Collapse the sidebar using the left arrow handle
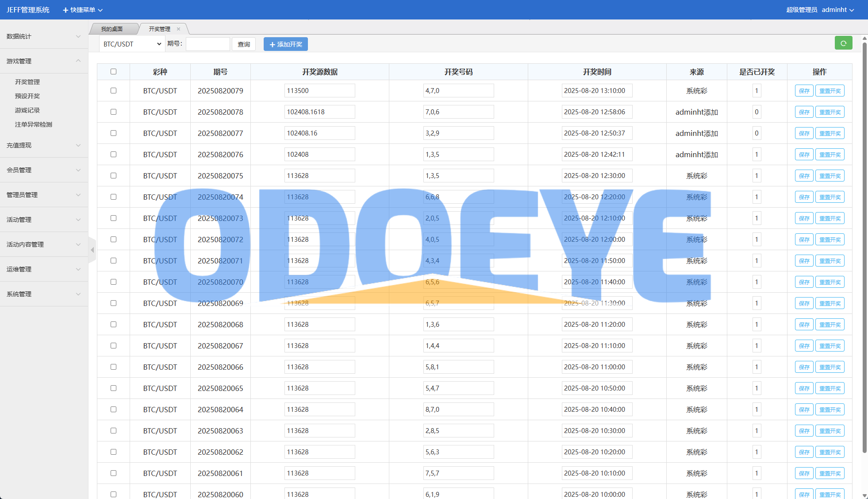 (92, 250)
